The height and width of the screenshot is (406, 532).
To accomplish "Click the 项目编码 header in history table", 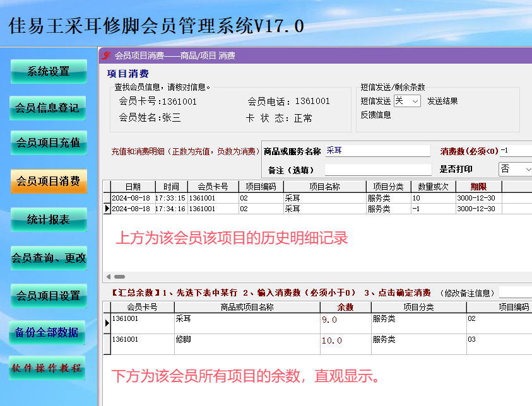I will pos(261,187).
